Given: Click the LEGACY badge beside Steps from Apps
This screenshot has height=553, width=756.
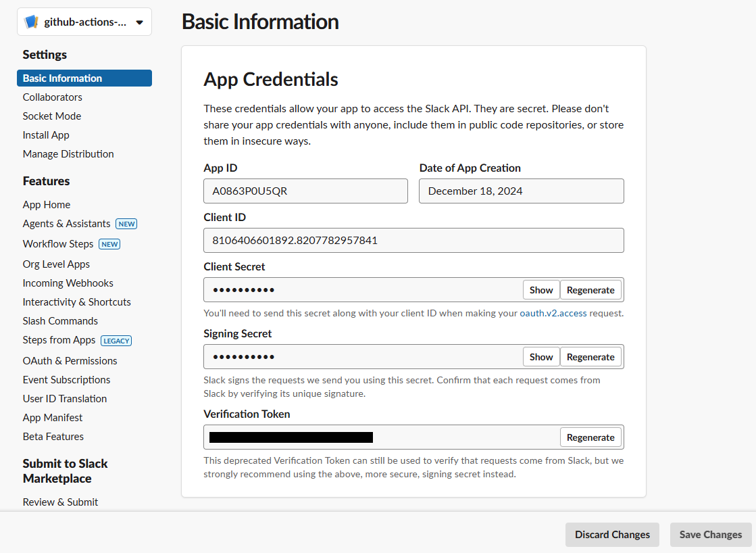Looking at the screenshot, I should coord(116,341).
